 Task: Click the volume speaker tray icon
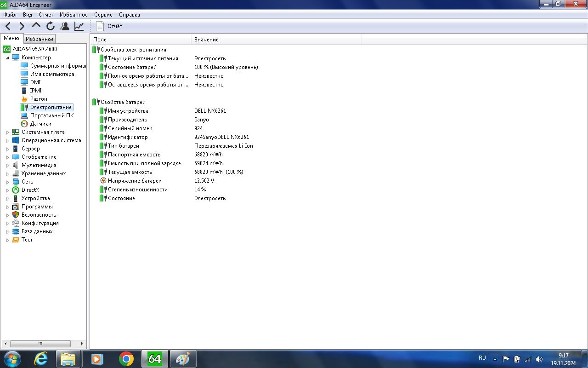click(x=539, y=359)
